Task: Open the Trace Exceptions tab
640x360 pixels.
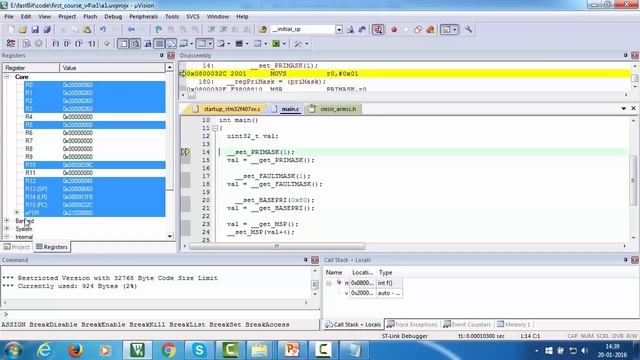Action: coord(412,324)
